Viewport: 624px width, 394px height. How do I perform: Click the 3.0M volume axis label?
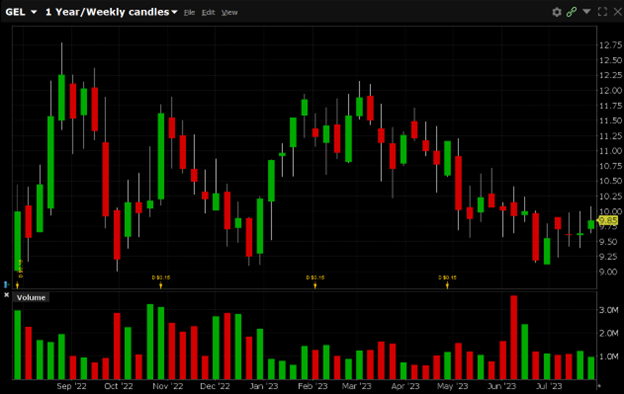click(609, 310)
